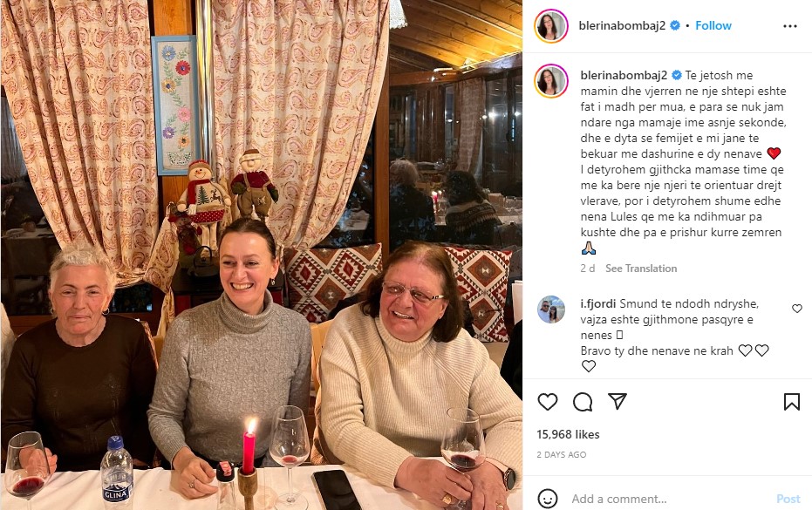Open emoji picker smiley icon

point(548,499)
